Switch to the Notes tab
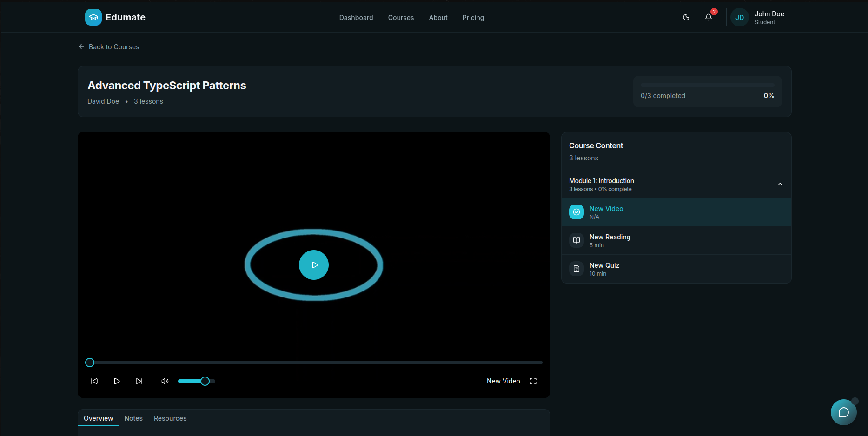Image resolution: width=868 pixels, height=436 pixels. coord(133,418)
